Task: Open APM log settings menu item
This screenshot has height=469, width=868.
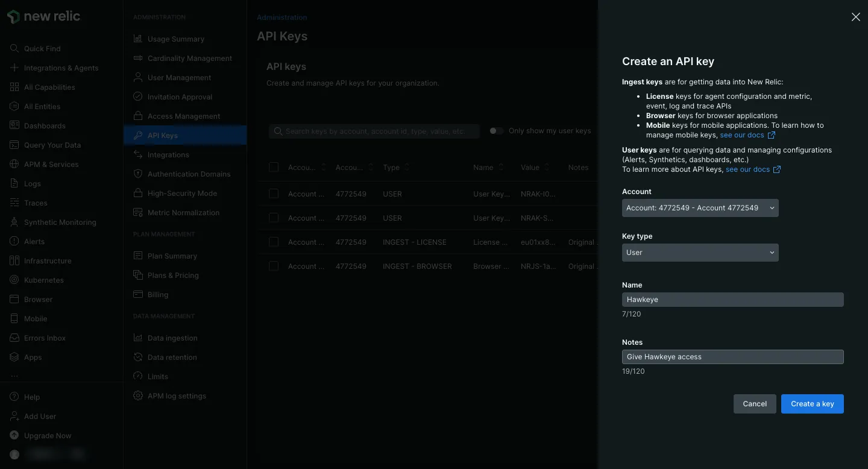Action: click(185, 396)
